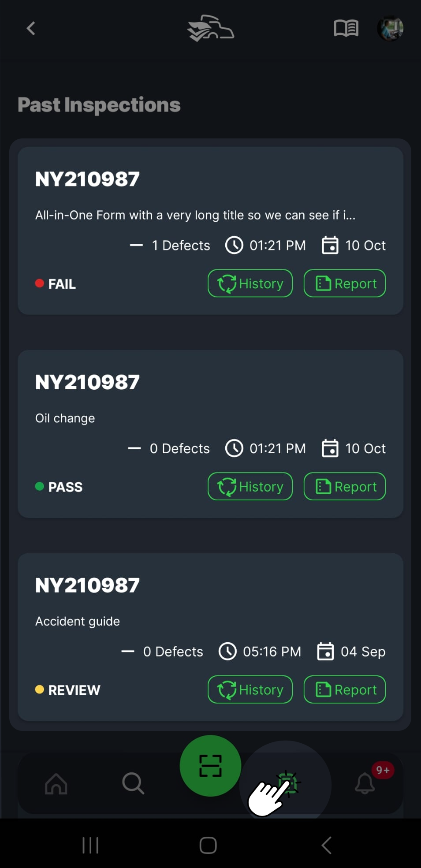421x868 pixels.
Task: Open Report for the FAIL inspection
Action: pyautogui.click(x=345, y=283)
